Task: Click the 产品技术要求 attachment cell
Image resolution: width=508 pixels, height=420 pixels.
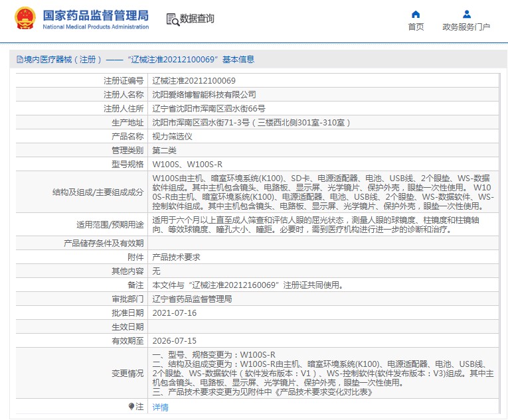Action: (x=176, y=257)
